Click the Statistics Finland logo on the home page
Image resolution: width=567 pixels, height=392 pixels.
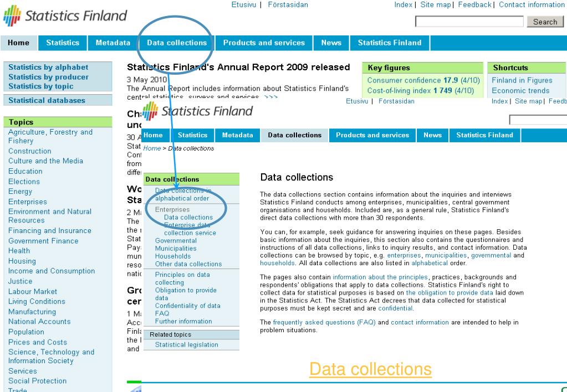[x=65, y=16]
